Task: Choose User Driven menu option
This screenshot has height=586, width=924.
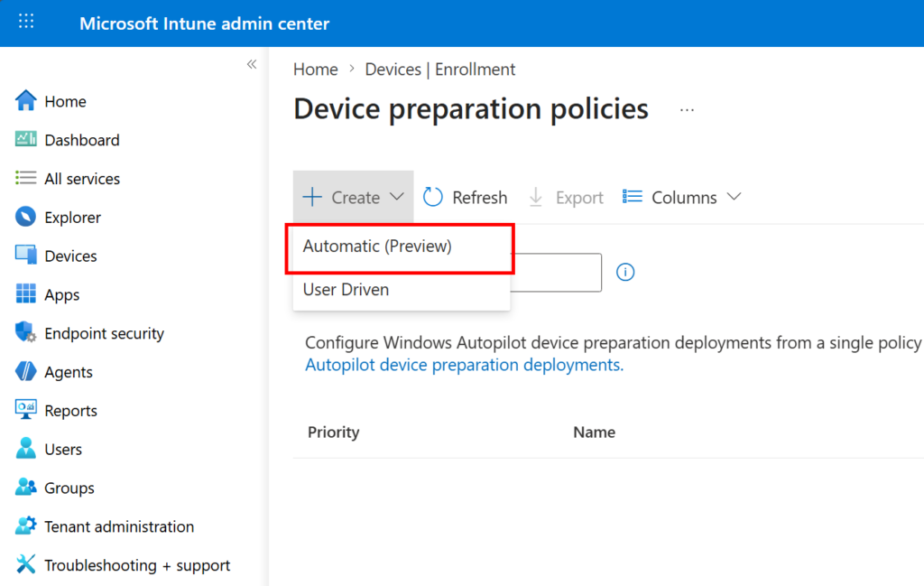Action: [x=346, y=290]
